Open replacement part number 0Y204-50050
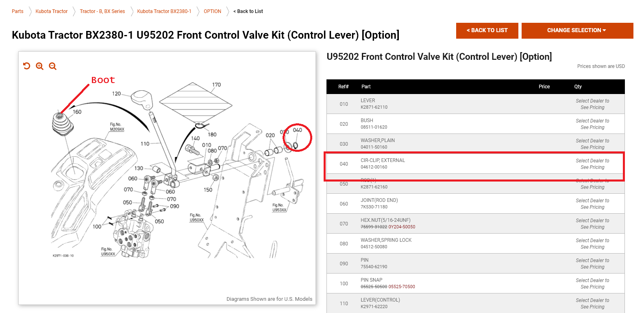The image size is (644, 313). (x=402, y=227)
